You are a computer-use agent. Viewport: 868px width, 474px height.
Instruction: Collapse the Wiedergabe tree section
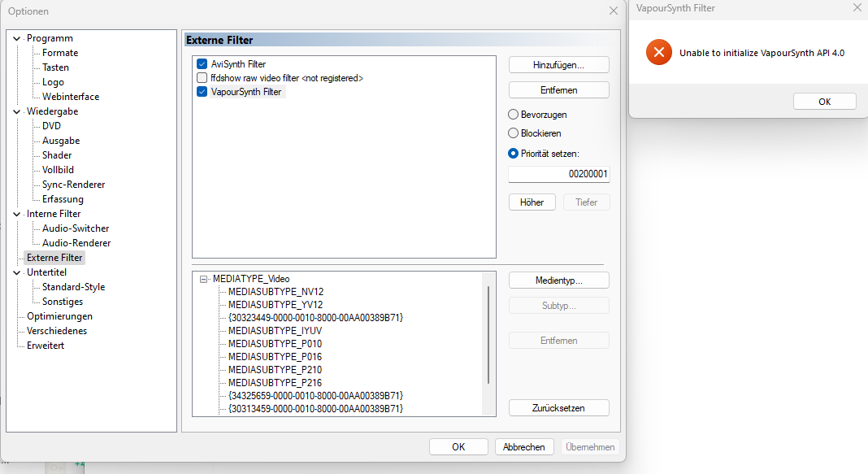tap(17, 111)
